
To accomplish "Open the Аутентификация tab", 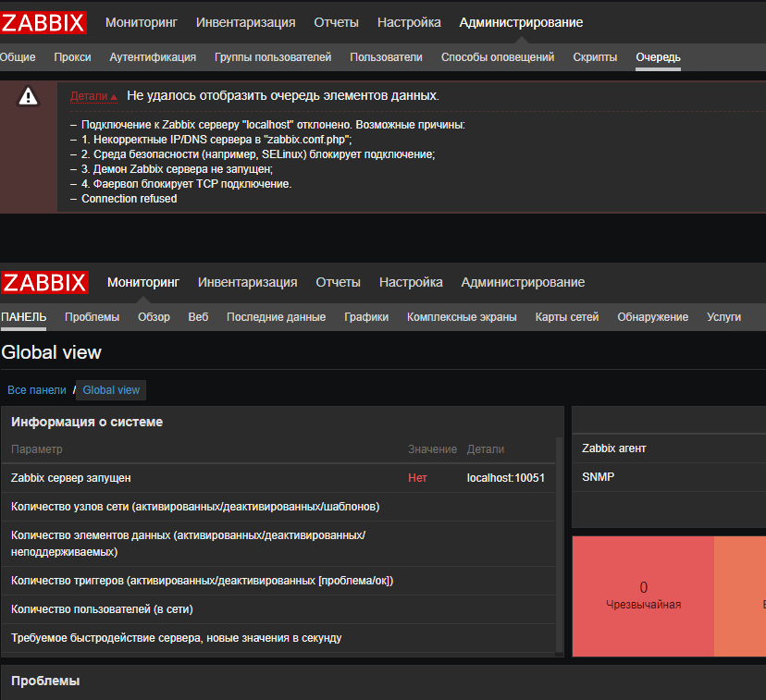I will click(x=153, y=57).
